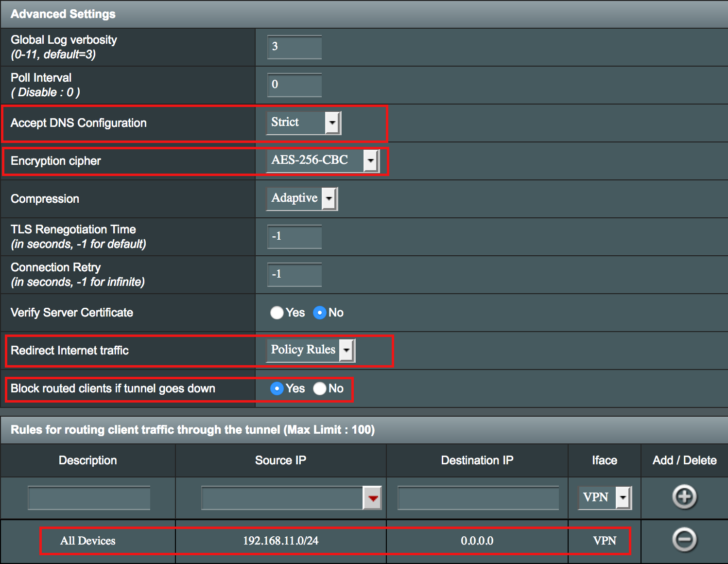Click the Compression label
This screenshot has width=728, height=564.
[x=45, y=199]
